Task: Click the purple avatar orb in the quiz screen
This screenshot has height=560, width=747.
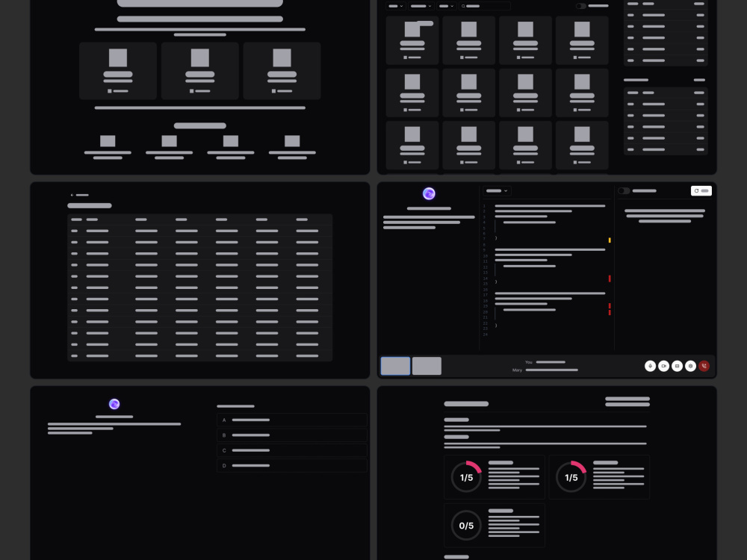Action: point(114,404)
